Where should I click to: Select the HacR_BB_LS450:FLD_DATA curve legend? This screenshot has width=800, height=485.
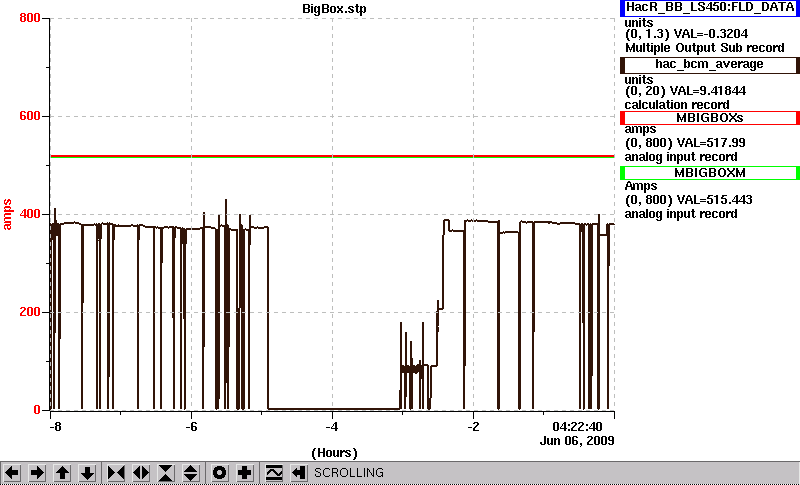(x=710, y=8)
